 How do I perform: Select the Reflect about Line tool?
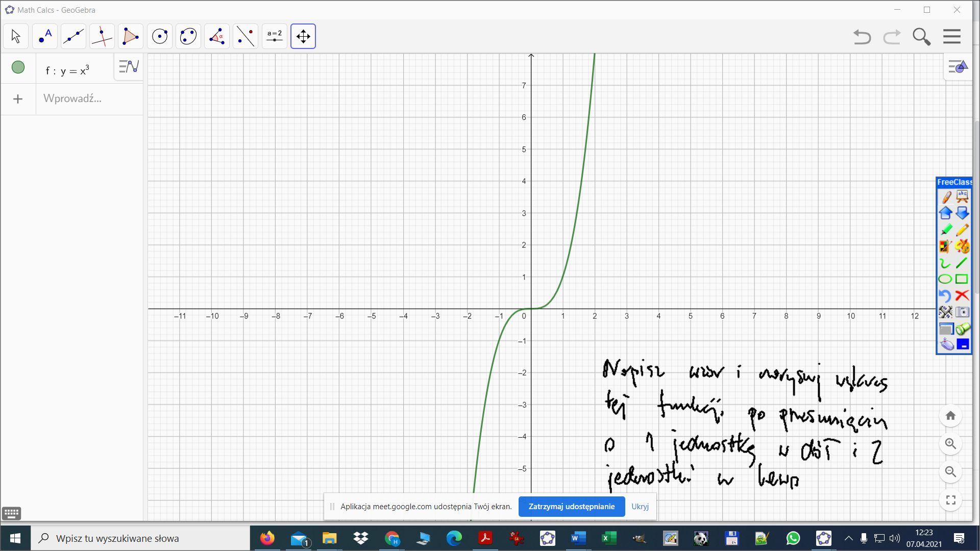click(246, 36)
